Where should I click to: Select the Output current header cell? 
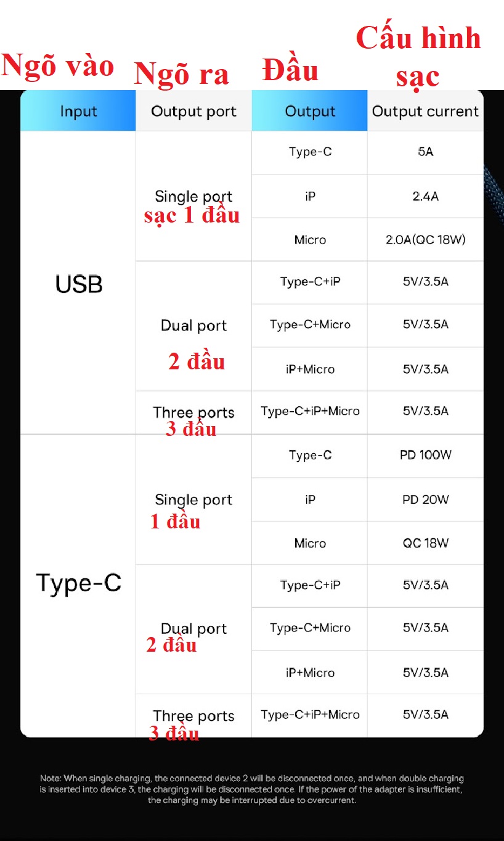pyautogui.click(x=425, y=111)
